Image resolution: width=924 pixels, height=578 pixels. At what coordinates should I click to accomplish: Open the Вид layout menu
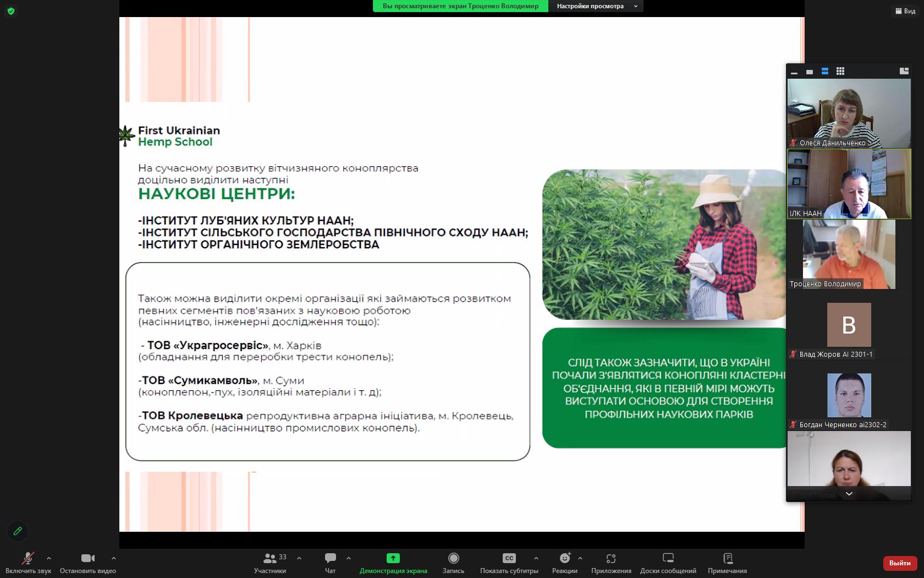tap(905, 11)
